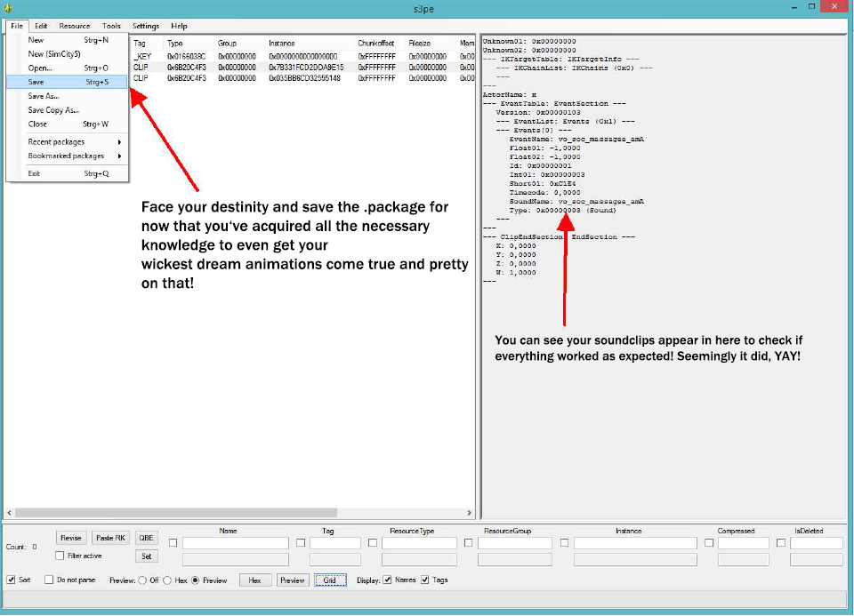Select the Preview radio button
Screen dimensions: 854x616
[x=196, y=580]
